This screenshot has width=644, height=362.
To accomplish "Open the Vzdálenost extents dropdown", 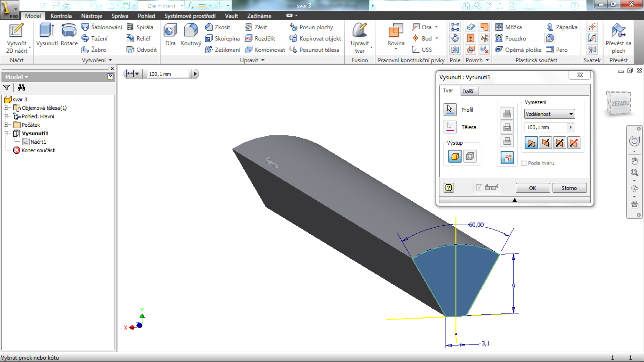I will pos(550,114).
